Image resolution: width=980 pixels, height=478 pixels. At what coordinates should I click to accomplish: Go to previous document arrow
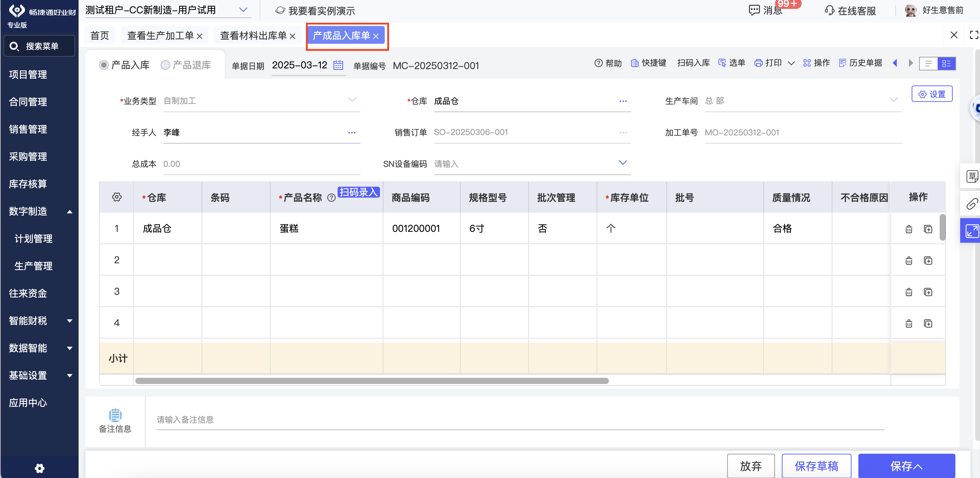895,63
